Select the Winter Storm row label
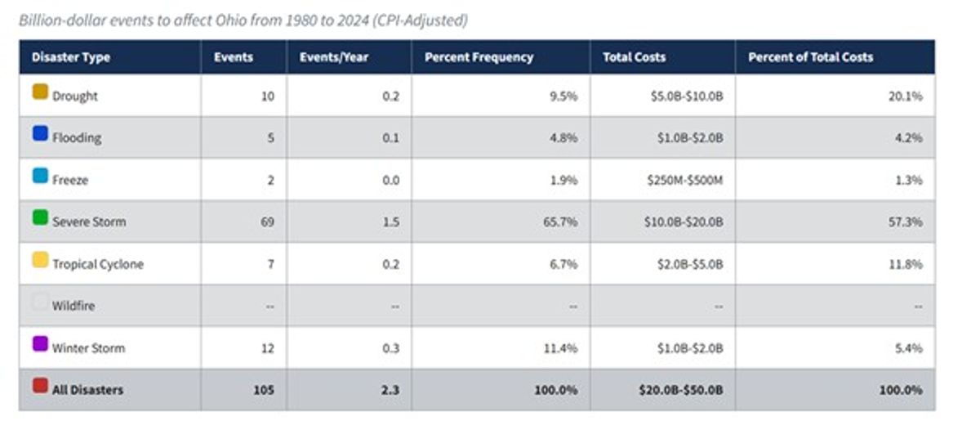 [x=89, y=348]
